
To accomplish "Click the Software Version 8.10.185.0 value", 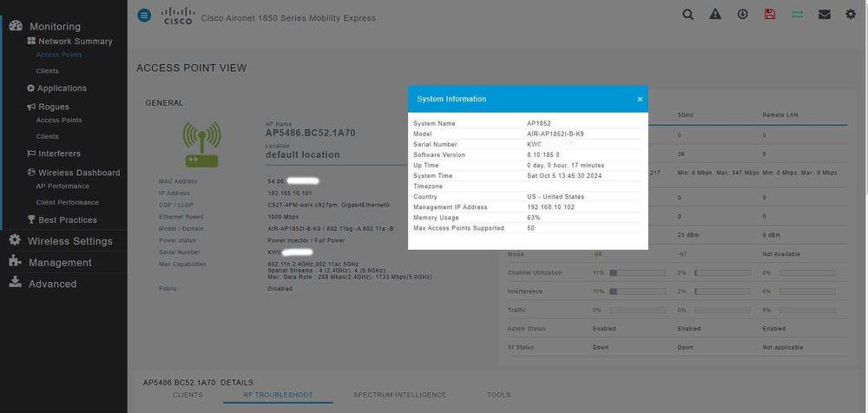I will pyautogui.click(x=543, y=155).
